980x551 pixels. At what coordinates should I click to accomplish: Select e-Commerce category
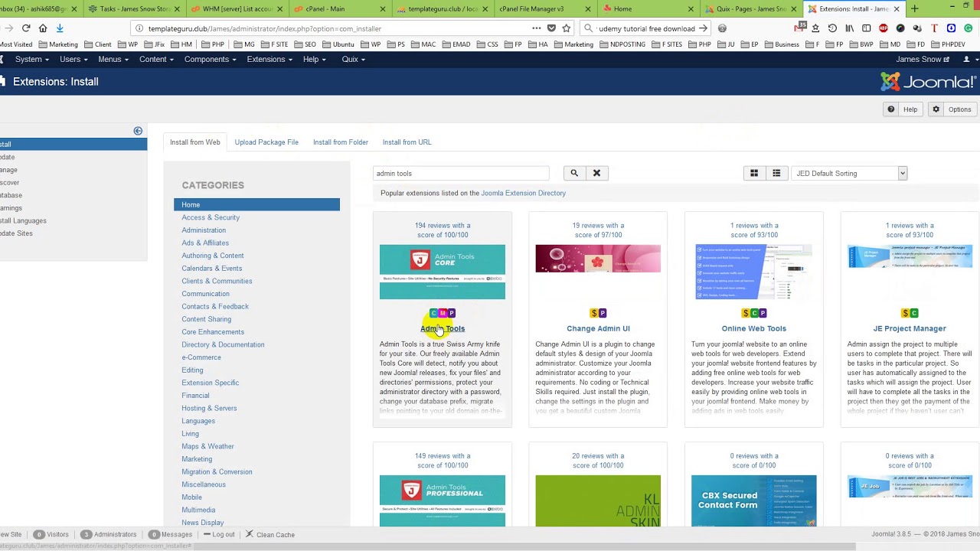point(201,357)
